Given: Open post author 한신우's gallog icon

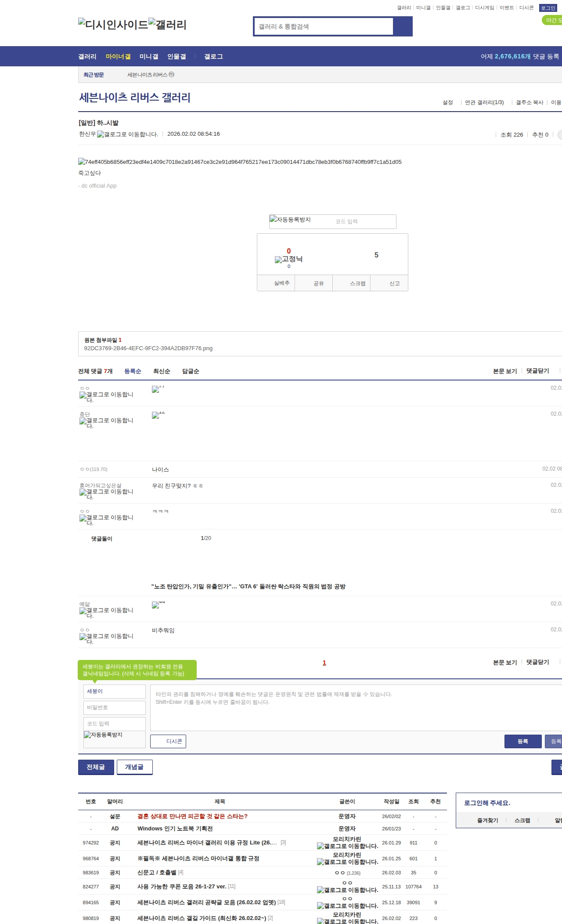Looking at the screenshot, I should (101, 134).
